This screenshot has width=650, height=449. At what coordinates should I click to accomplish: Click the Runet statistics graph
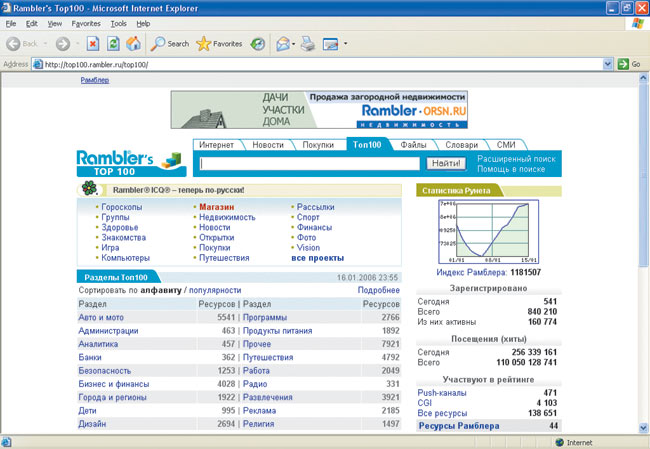click(x=488, y=231)
